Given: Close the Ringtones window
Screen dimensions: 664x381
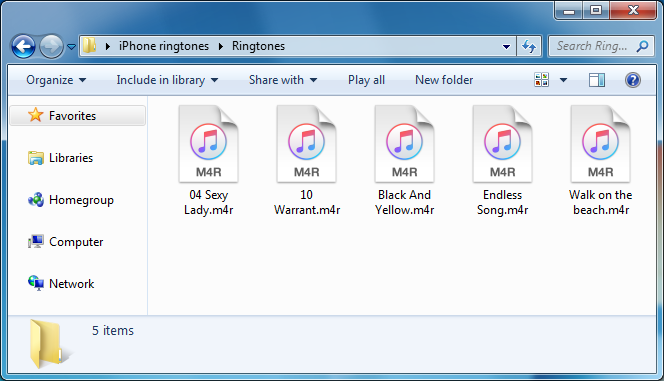Looking at the screenshot, I should click(633, 11).
